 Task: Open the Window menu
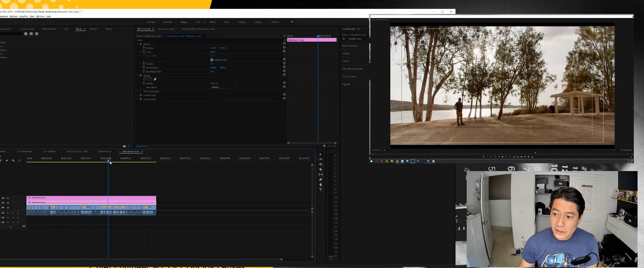[40, 16]
